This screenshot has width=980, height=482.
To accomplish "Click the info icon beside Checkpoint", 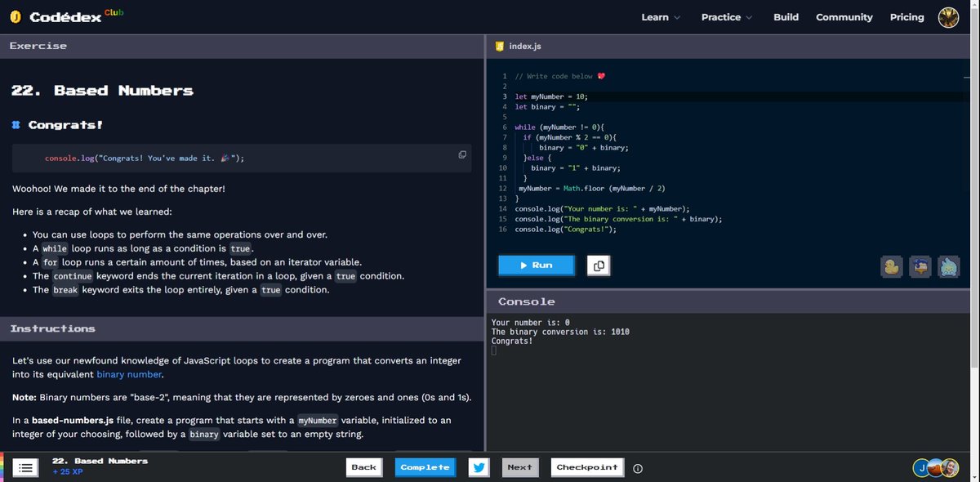I will point(638,468).
